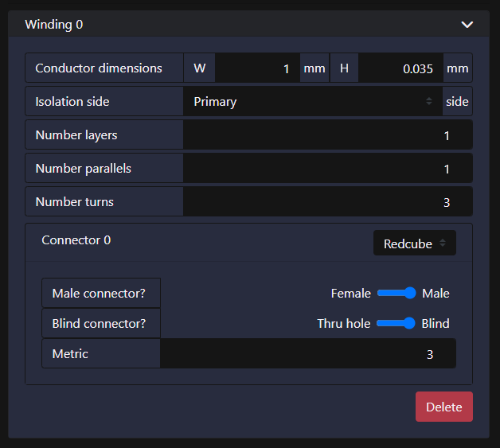The image size is (500, 448).
Task: Click the Winding 0 header title
Action: [x=54, y=25]
